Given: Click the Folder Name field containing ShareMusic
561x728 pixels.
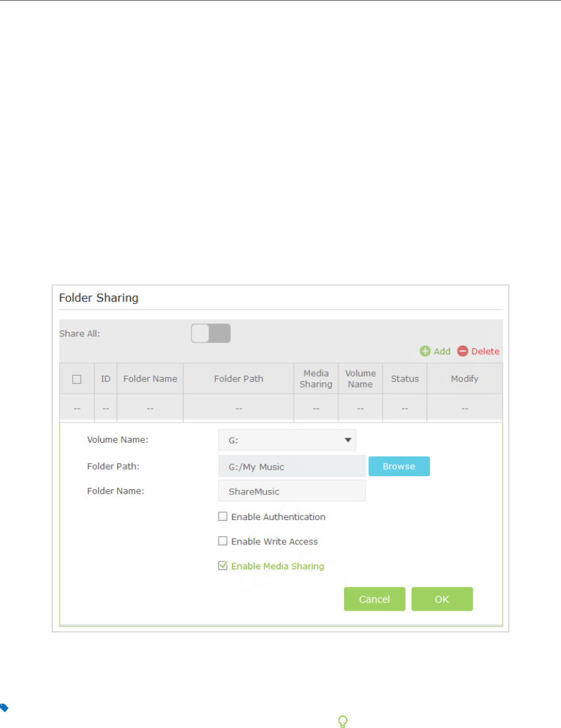Looking at the screenshot, I should (x=292, y=491).
